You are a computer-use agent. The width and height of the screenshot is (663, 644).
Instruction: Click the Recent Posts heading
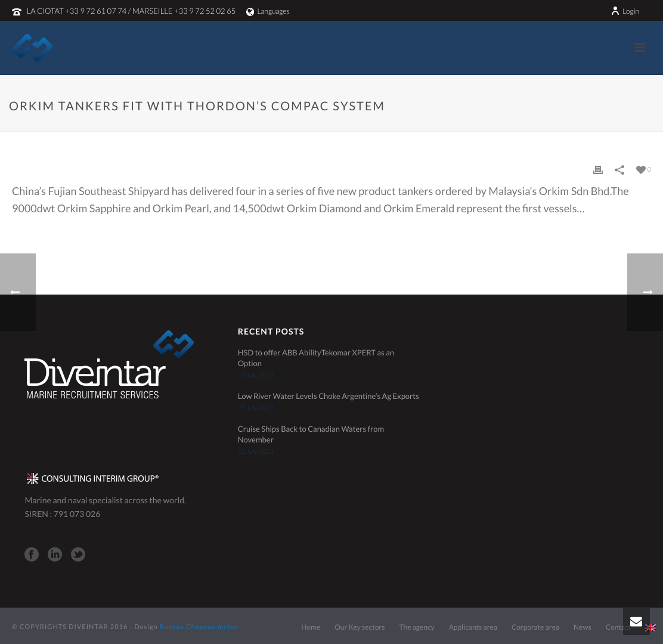tap(271, 332)
